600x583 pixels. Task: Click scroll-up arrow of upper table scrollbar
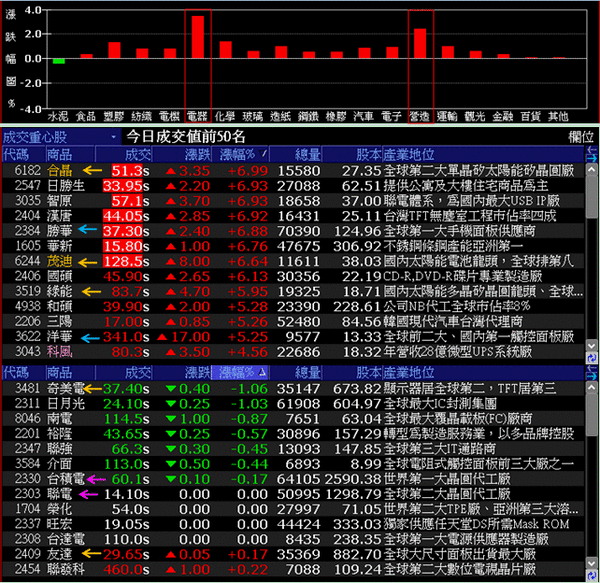[592, 169]
